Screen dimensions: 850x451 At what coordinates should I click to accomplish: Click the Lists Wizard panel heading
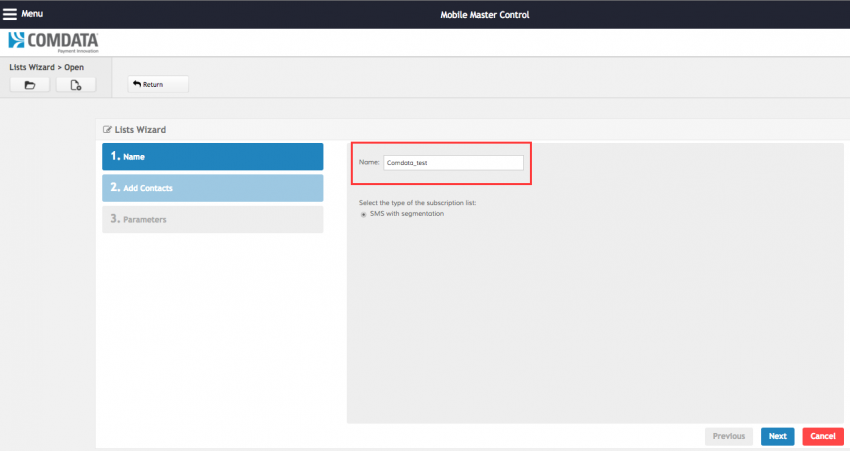tap(141, 130)
